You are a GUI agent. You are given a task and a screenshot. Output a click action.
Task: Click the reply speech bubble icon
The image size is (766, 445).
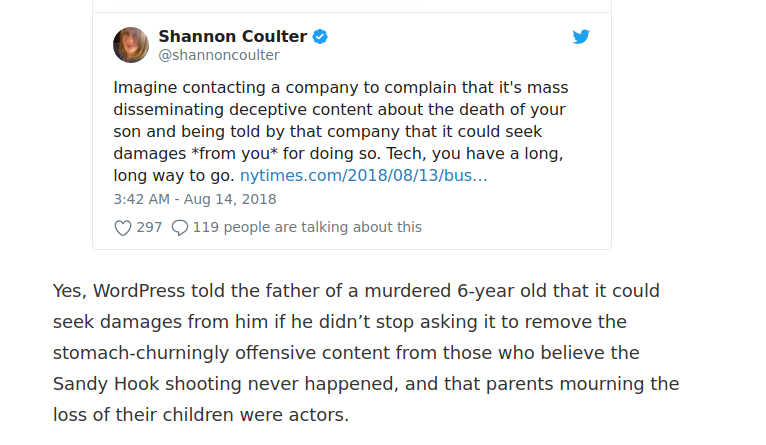point(180,228)
